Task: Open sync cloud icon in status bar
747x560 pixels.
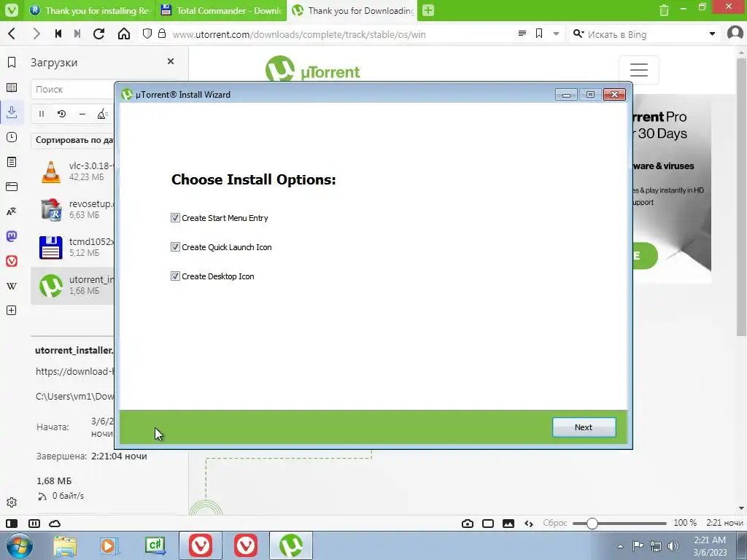Action: pyautogui.click(x=55, y=524)
